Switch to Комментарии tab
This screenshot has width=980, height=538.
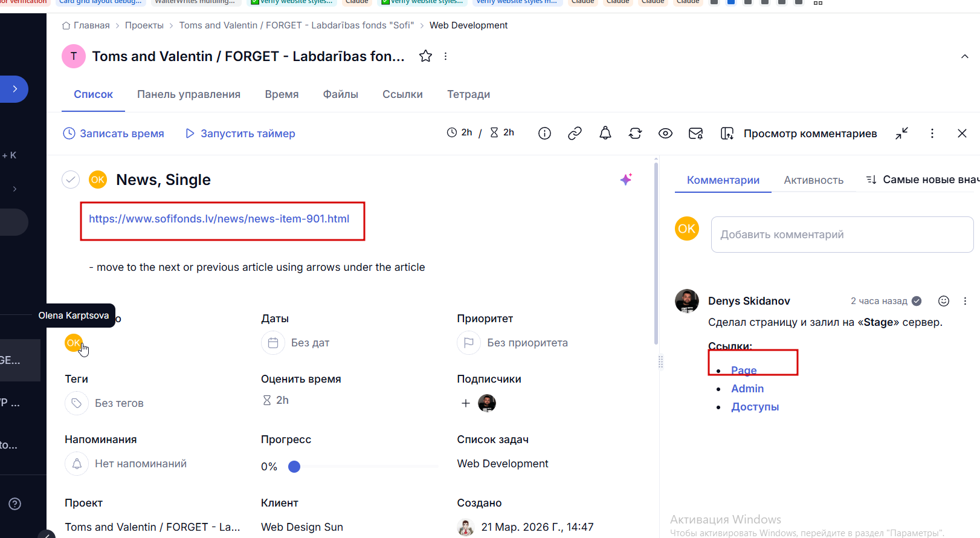pos(723,180)
